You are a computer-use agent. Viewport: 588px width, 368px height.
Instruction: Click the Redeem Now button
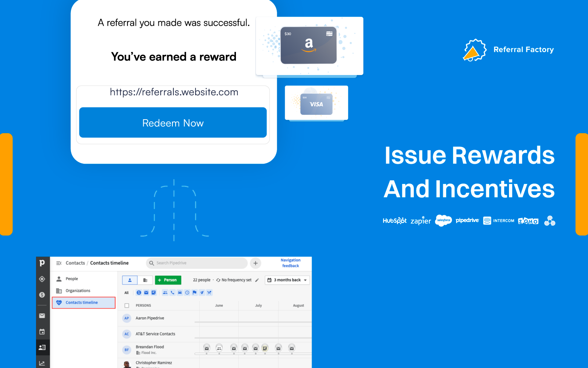tap(173, 123)
